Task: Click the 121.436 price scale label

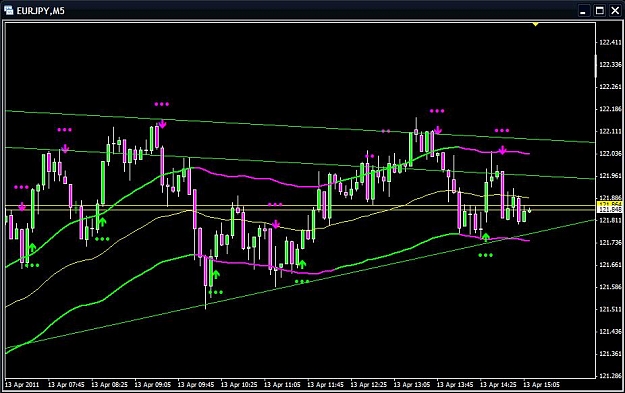Action: click(x=610, y=331)
